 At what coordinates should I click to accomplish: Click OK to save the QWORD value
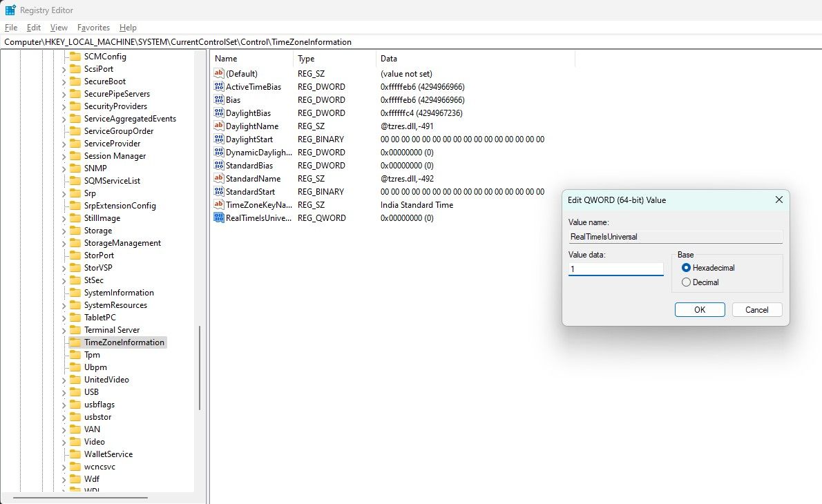700,309
